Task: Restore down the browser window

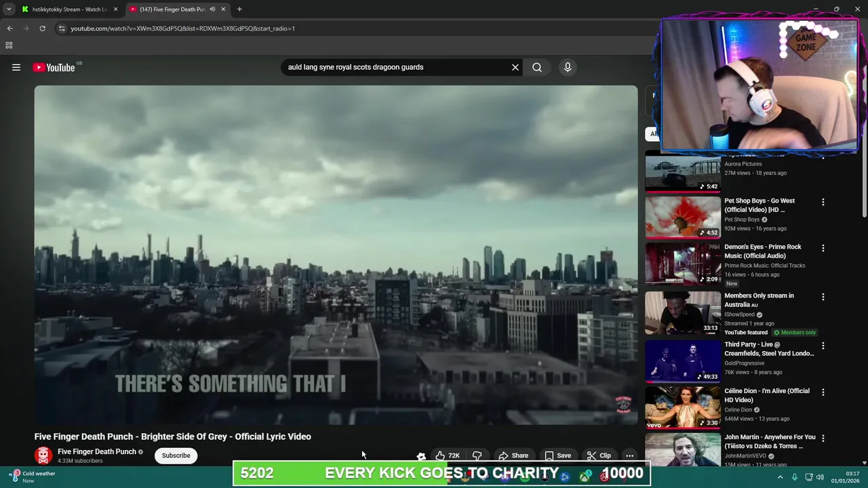Action: tap(836, 9)
